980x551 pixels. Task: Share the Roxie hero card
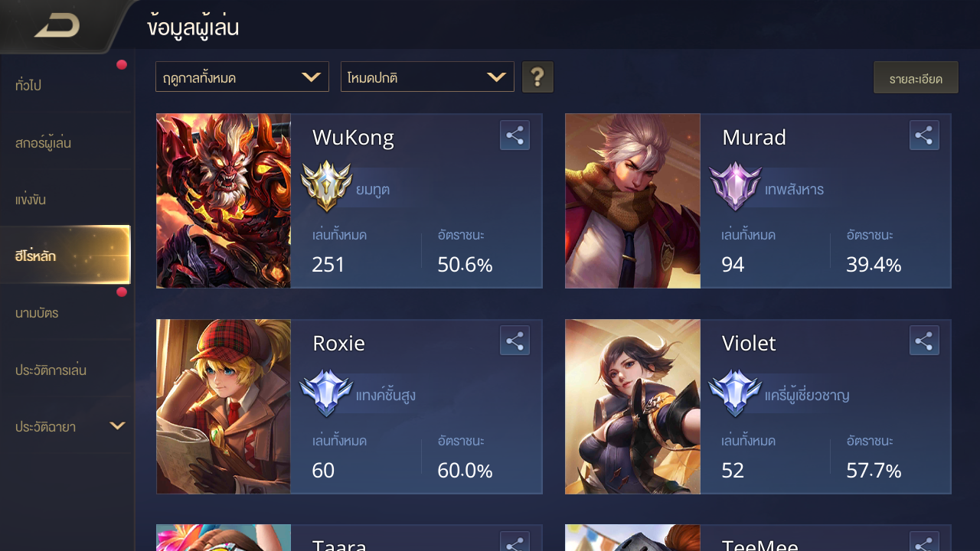(514, 341)
